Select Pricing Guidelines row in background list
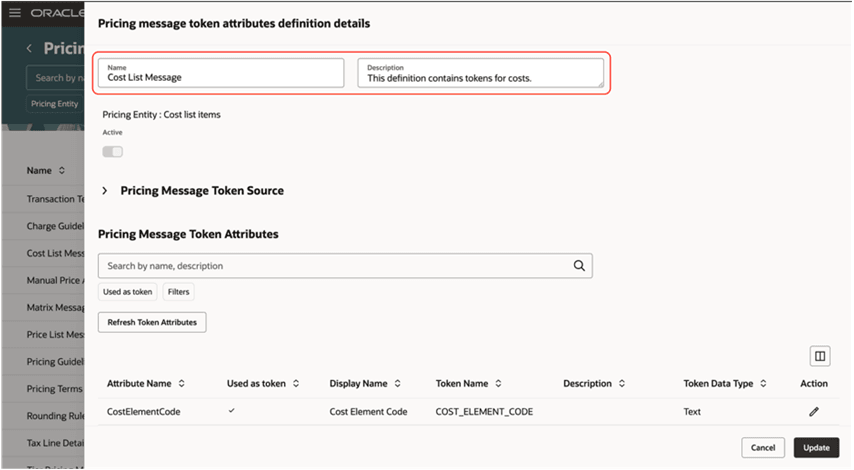 pyautogui.click(x=44, y=362)
